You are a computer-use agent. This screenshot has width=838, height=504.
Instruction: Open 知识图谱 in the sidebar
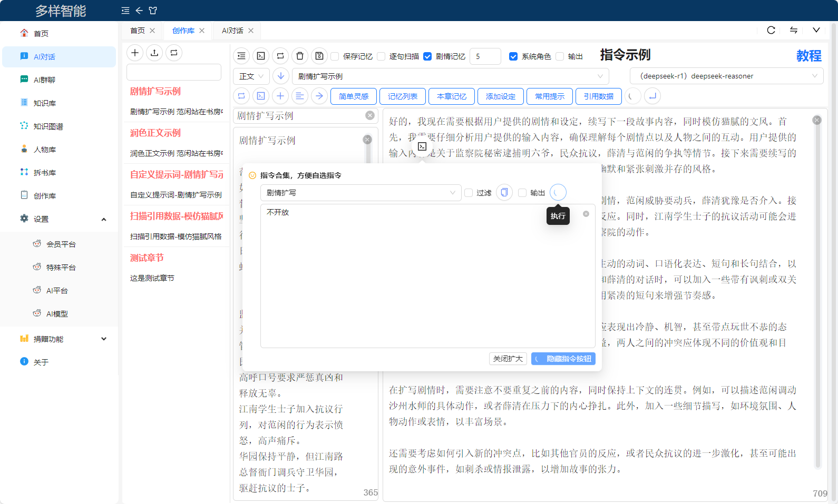click(x=60, y=126)
